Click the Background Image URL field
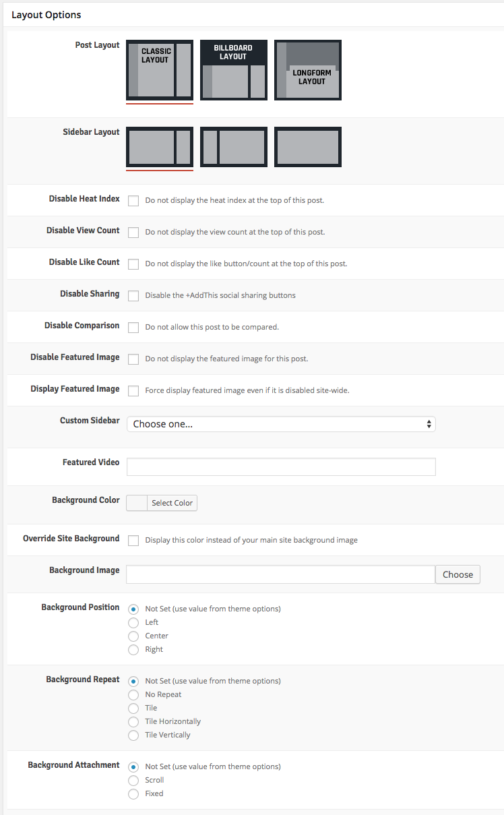This screenshot has height=815, width=504. pyautogui.click(x=280, y=574)
